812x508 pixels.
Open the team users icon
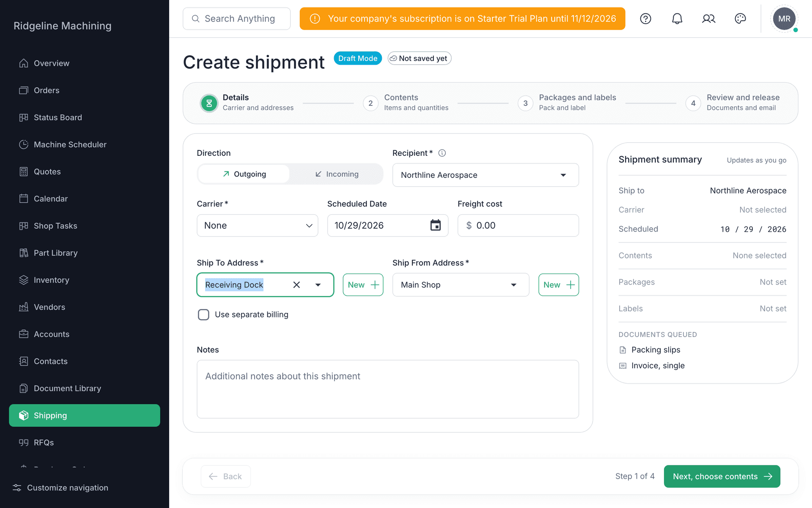point(709,19)
